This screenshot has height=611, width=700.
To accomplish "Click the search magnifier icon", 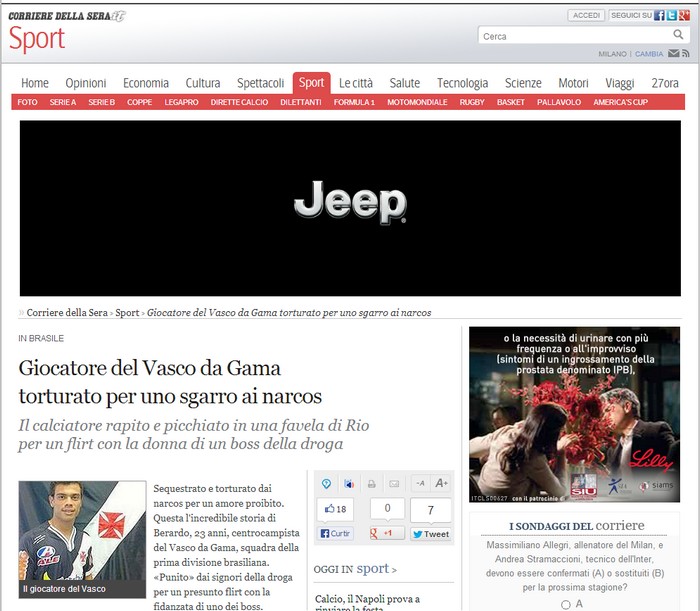I will pos(679,36).
